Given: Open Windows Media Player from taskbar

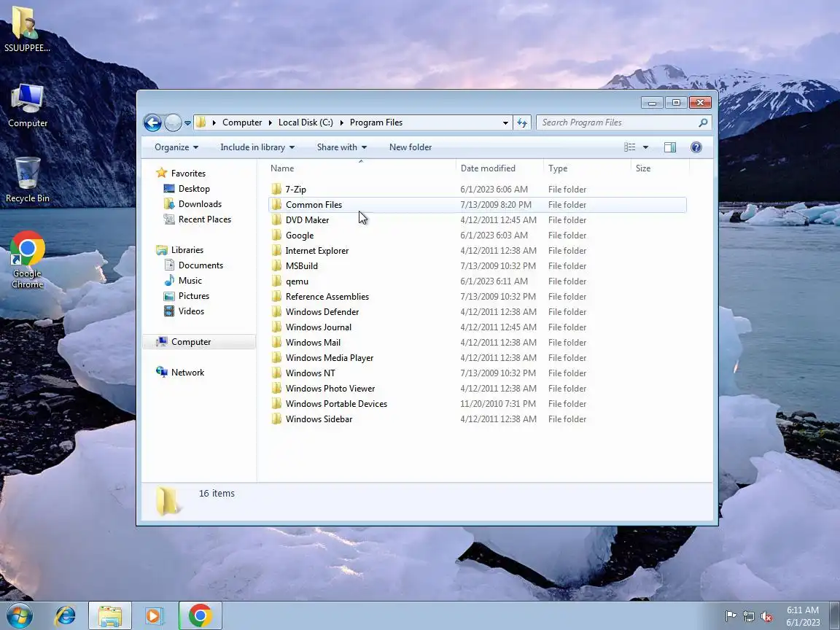Looking at the screenshot, I should click(x=155, y=616).
